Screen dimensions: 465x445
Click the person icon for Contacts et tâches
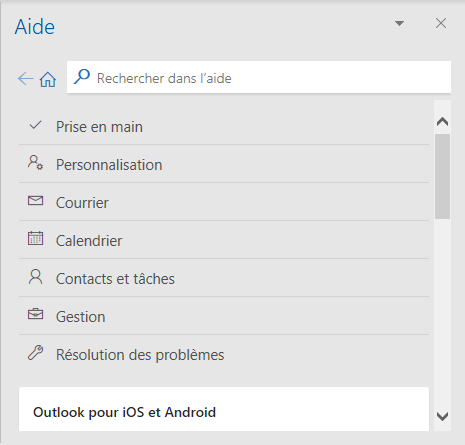click(x=35, y=277)
